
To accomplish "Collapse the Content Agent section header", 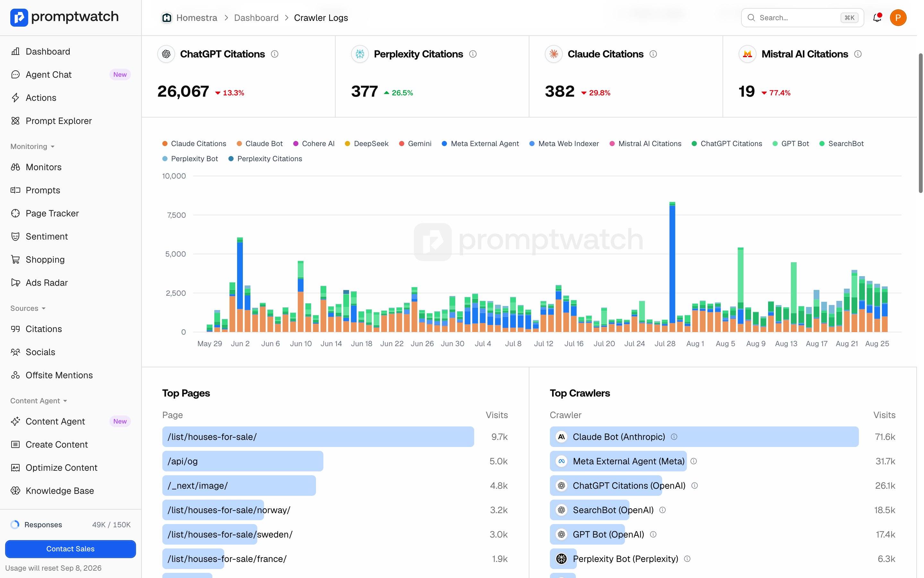I will pyautogui.click(x=38, y=401).
